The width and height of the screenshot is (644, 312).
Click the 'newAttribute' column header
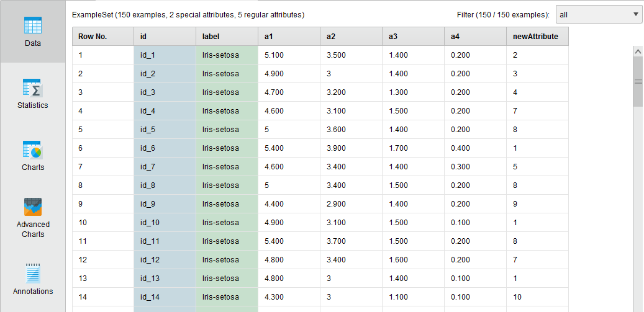pos(537,37)
